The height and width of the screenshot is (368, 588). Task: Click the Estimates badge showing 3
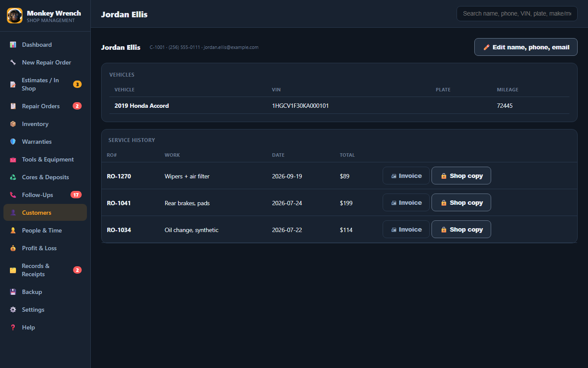coord(77,84)
